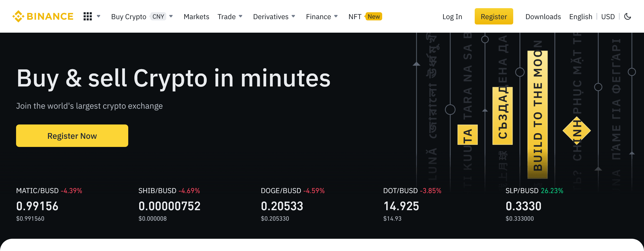644x251 pixels.
Task: Expand the Buy Crypto dropdown arrow
Action: click(171, 16)
